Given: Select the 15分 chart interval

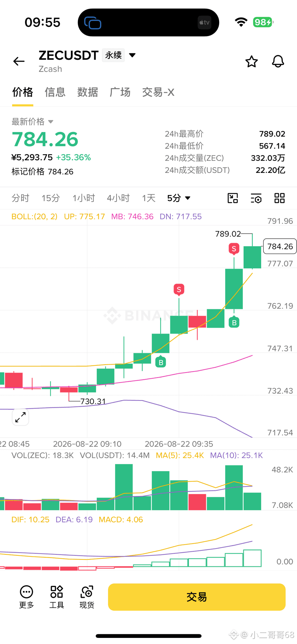Looking at the screenshot, I should (x=51, y=198).
